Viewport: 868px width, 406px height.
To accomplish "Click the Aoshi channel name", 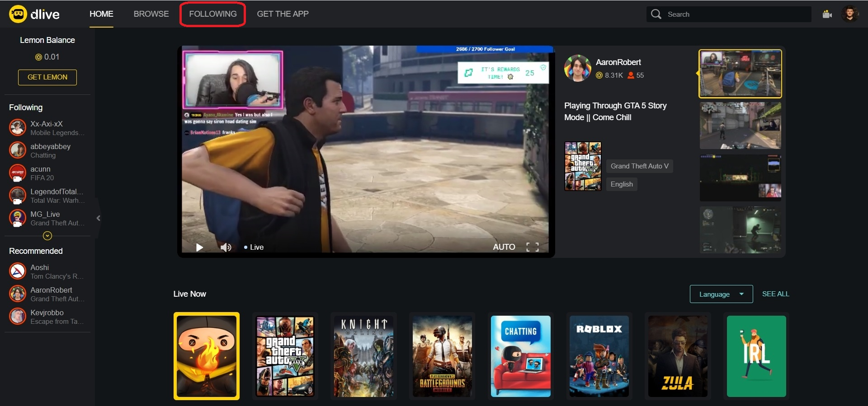I will pyautogui.click(x=40, y=267).
